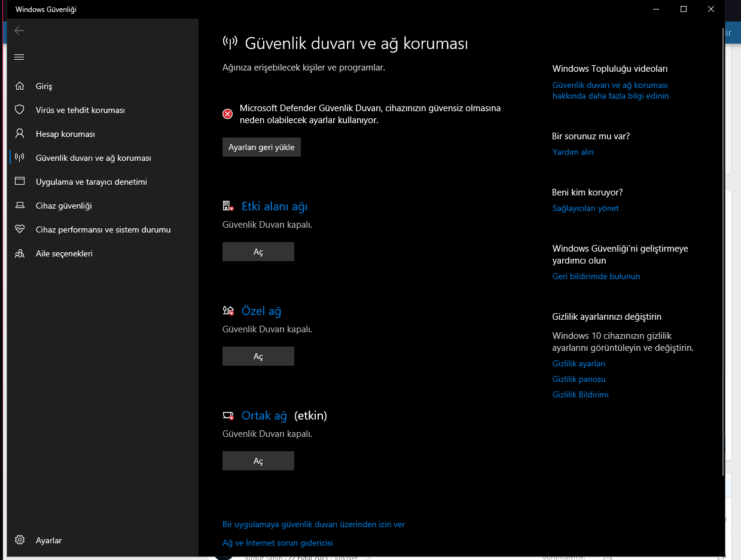
Task: Click the Ayarlar gear icon
Action: tap(20, 540)
